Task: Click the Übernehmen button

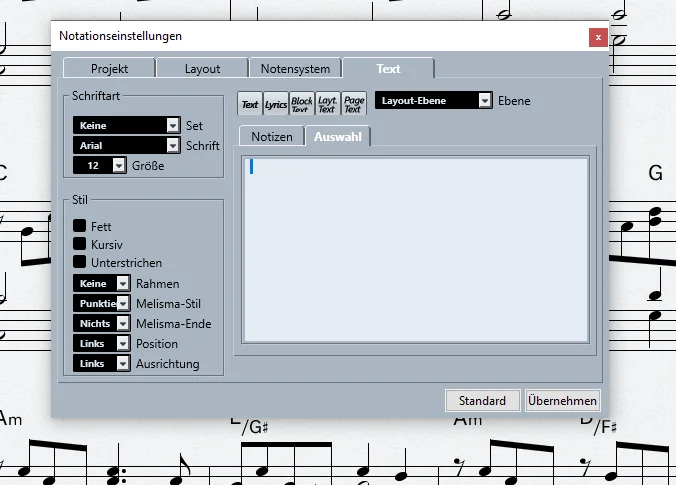Action: click(x=562, y=401)
